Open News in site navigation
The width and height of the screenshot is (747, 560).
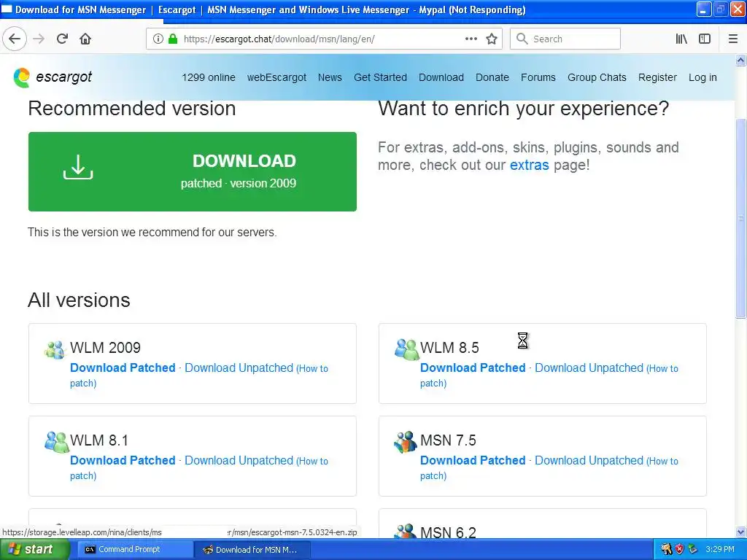(330, 77)
